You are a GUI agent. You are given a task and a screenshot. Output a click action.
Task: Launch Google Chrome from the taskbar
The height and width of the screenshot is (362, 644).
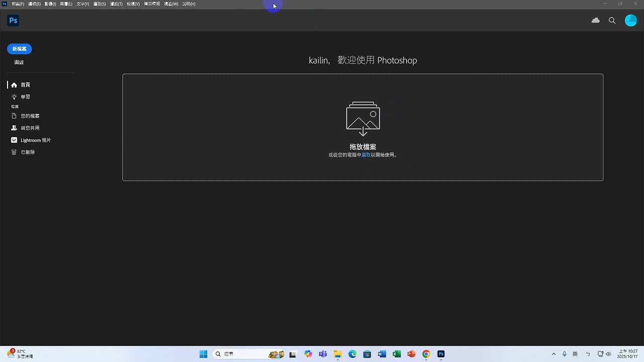tap(426, 354)
